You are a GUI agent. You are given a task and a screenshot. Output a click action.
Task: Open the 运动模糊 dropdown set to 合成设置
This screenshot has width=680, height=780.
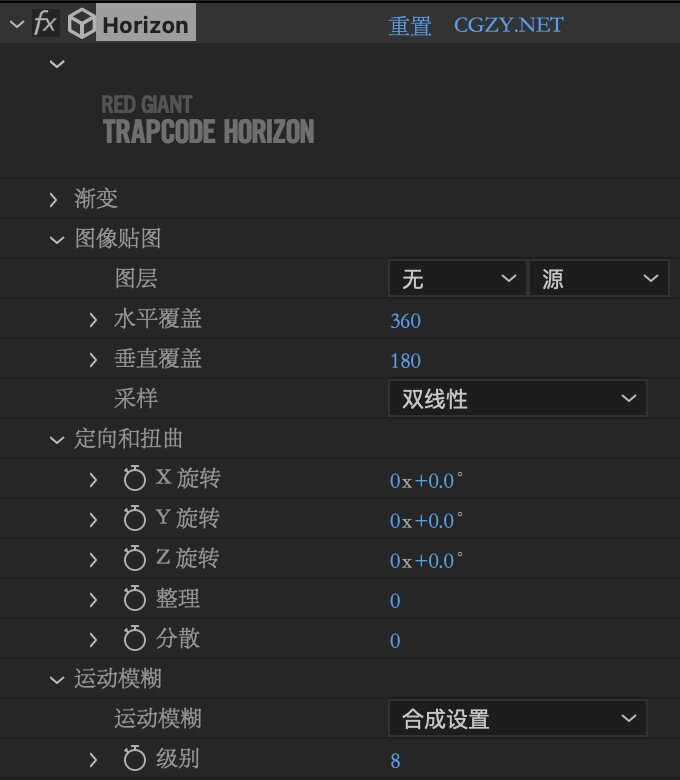coord(517,719)
